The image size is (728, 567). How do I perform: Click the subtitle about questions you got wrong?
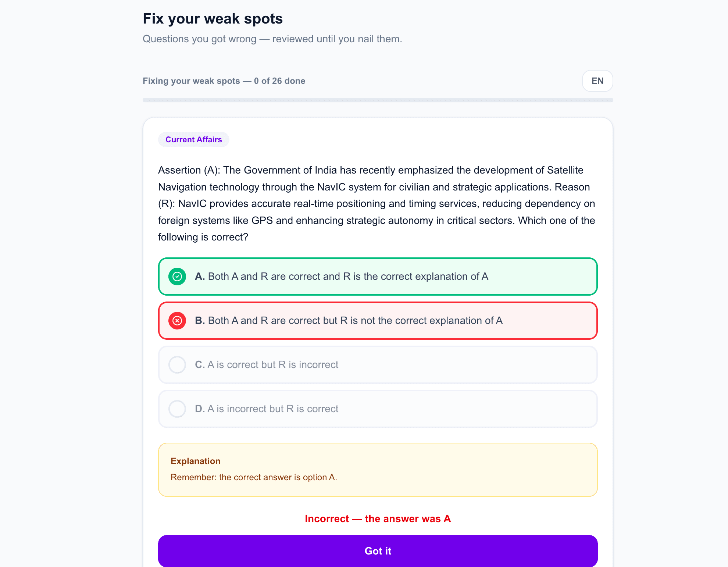click(272, 39)
